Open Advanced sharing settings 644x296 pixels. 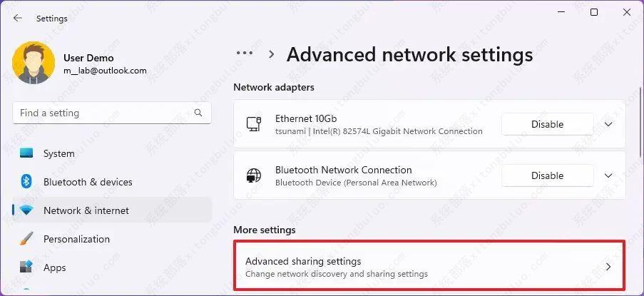[429, 267]
